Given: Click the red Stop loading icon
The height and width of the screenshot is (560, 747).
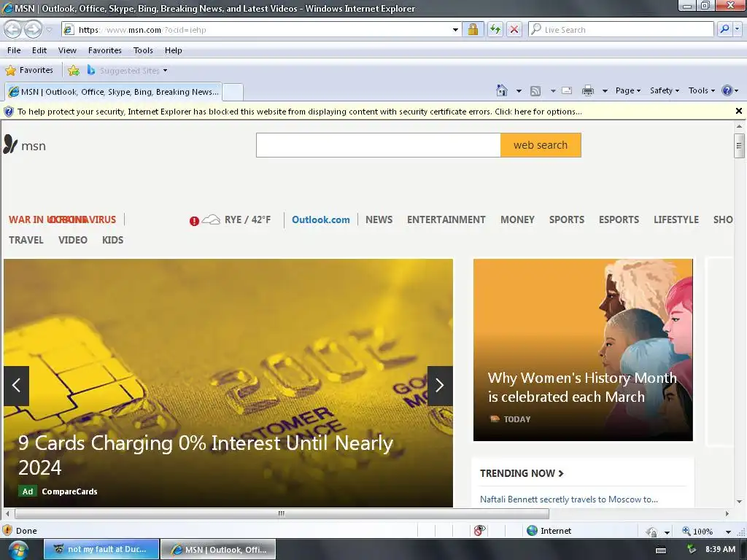Looking at the screenshot, I should 514,29.
